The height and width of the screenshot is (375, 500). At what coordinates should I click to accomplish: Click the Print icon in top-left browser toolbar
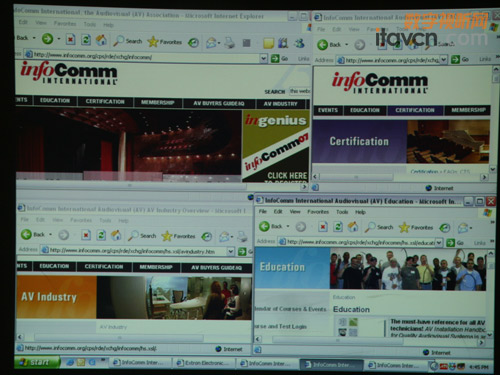229,43
